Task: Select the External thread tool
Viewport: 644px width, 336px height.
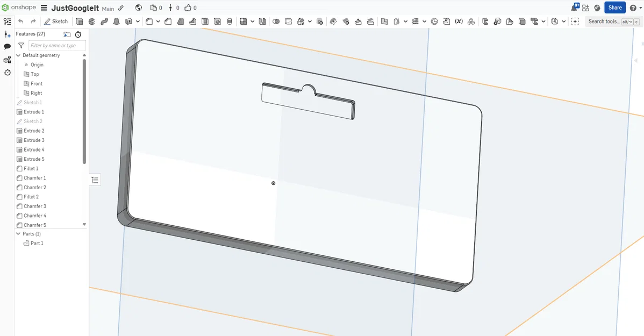Action: tap(230, 22)
